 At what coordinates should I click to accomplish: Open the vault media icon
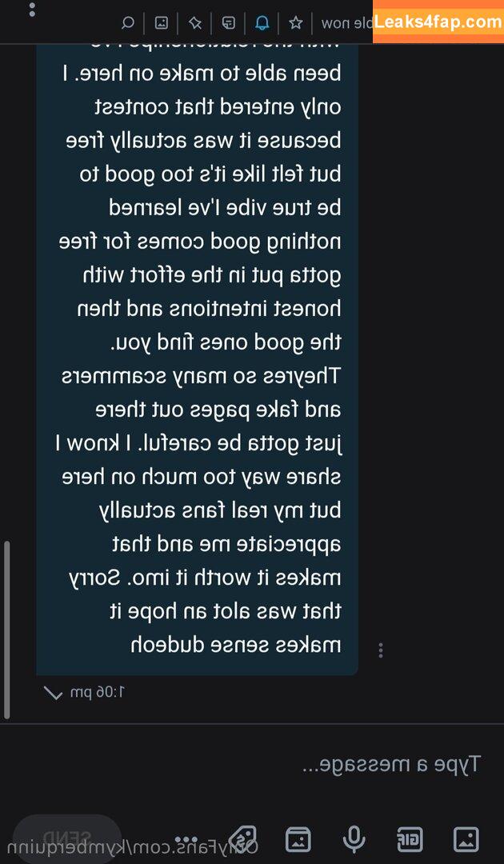click(298, 840)
